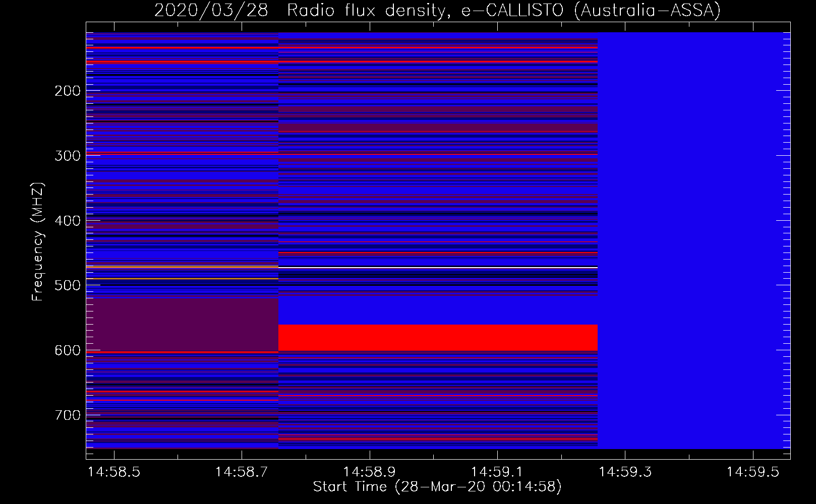Image resolution: width=816 pixels, height=504 pixels.
Task: Click the 14:58.5 time tick label
Action: [114, 472]
